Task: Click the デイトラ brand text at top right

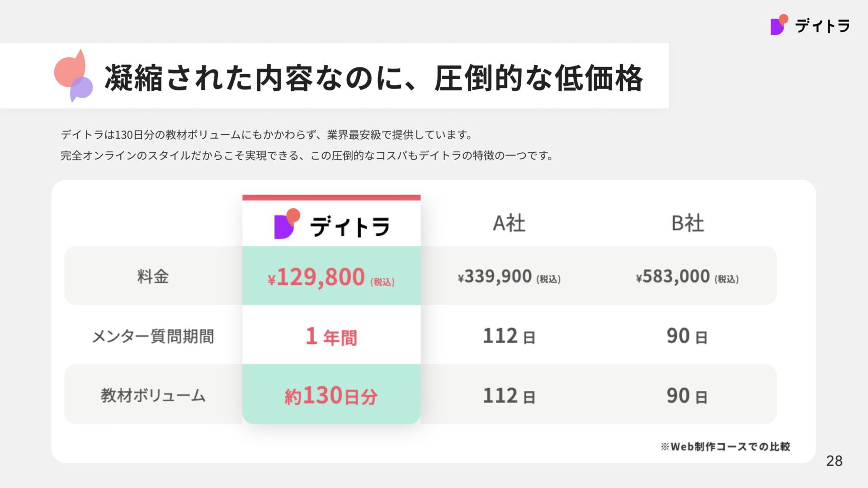Action: click(x=822, y=26)
